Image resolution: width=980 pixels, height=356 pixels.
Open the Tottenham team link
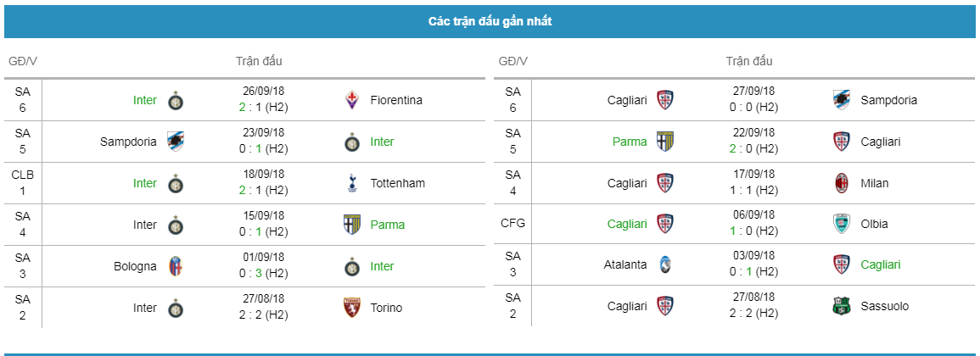[x=398, y=183]
